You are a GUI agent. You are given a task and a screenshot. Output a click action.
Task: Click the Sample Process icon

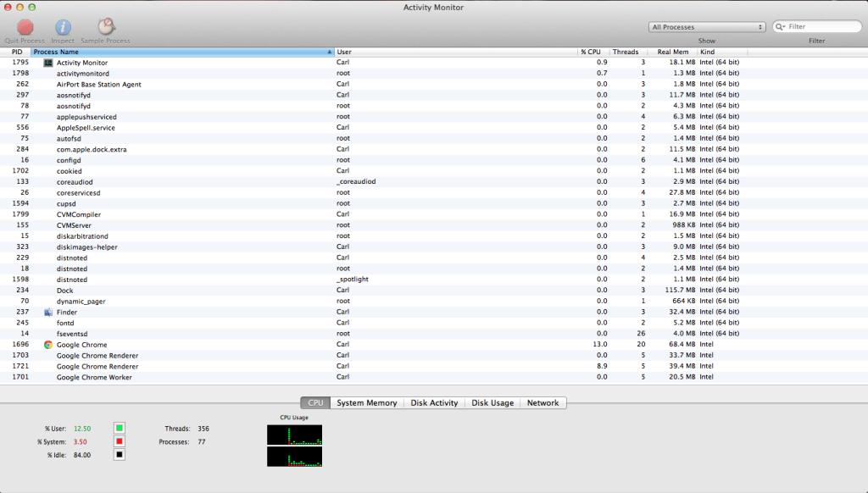point(106,26)
